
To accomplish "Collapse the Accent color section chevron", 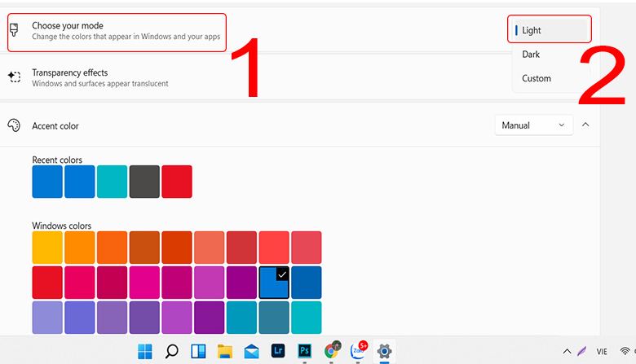I will pyautogui.click(x=585, y=125).
